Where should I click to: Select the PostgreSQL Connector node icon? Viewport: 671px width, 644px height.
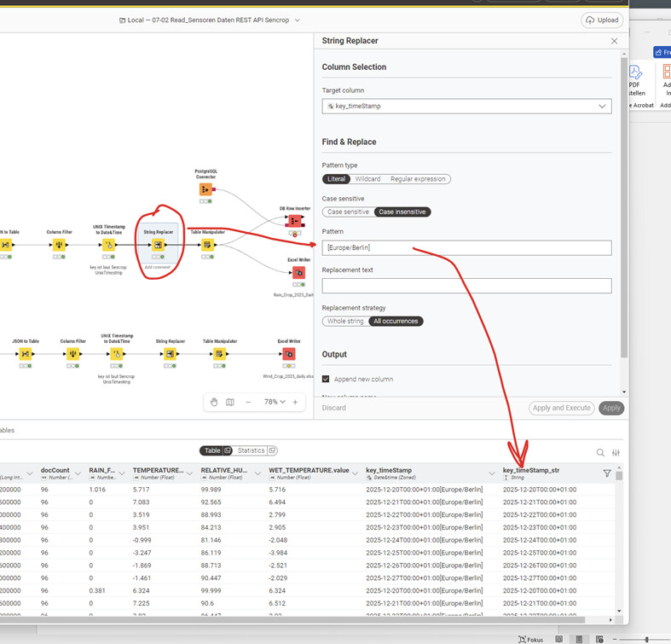205,189
